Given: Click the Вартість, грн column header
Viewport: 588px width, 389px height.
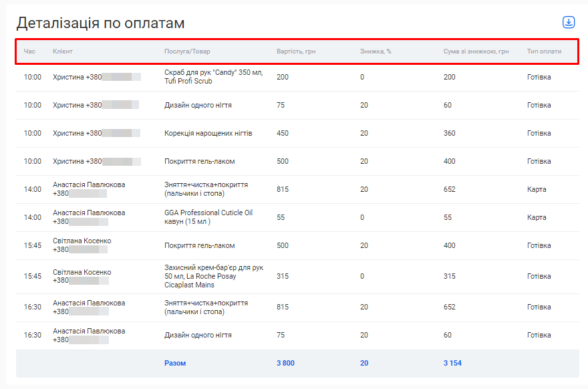Looking at the screenshot, I should pyautogui.click(x=296, y=51).
